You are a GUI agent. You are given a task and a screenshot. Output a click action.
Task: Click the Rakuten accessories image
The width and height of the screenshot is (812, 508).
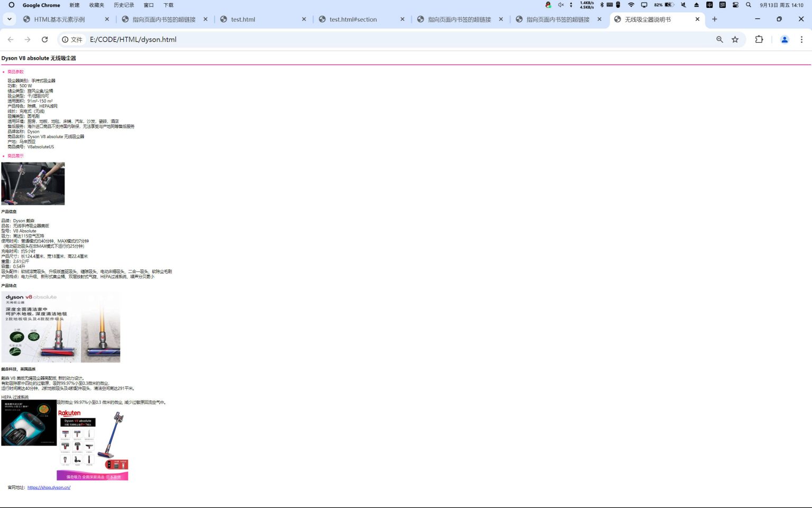[x=93, y=443]
